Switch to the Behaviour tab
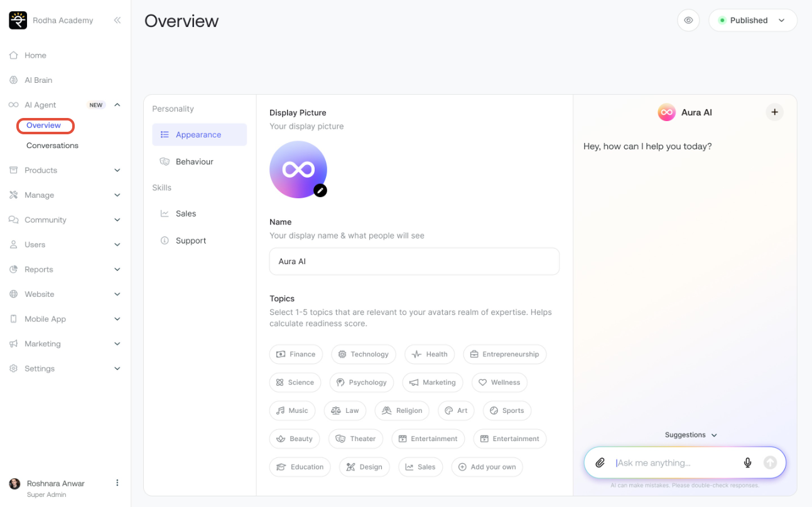812x507 pixels. point(194,162)
